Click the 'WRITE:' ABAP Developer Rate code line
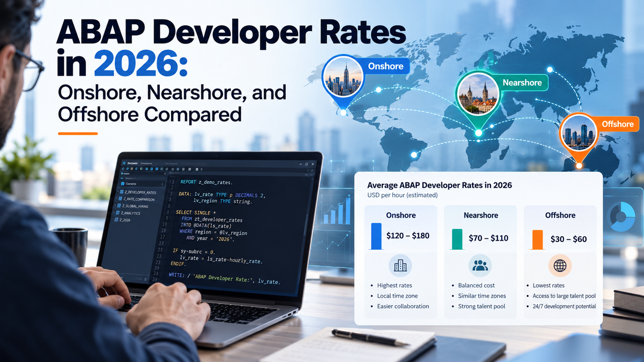Screen dimensions: 644x362 224,278
